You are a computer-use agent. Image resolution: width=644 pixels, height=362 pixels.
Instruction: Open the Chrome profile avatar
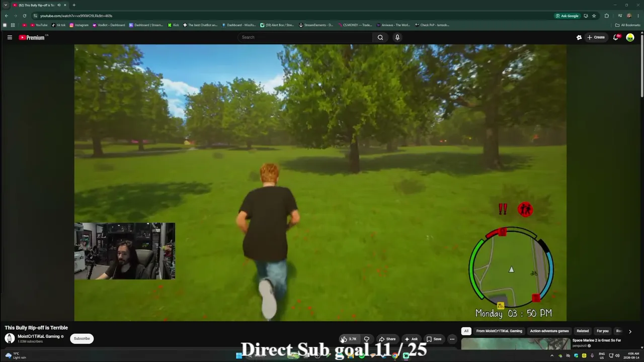click(629, 16)
